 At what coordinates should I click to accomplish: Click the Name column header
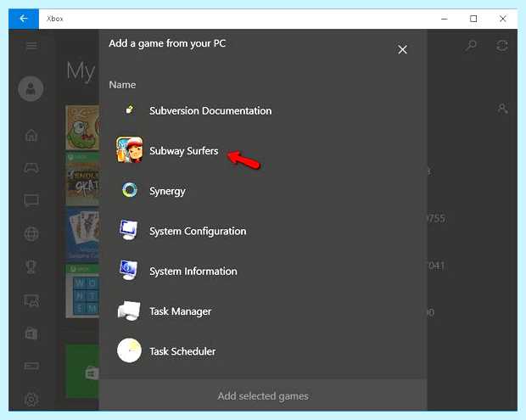coord(122,85)
